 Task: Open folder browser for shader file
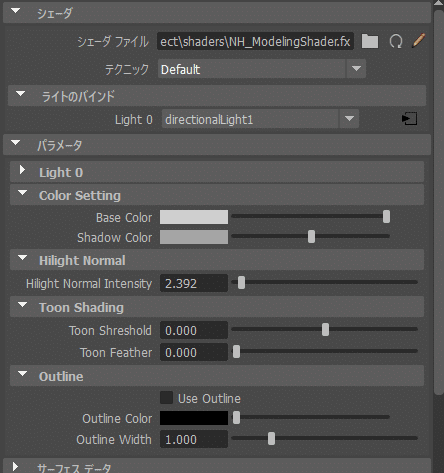click(x=370, y=42)
